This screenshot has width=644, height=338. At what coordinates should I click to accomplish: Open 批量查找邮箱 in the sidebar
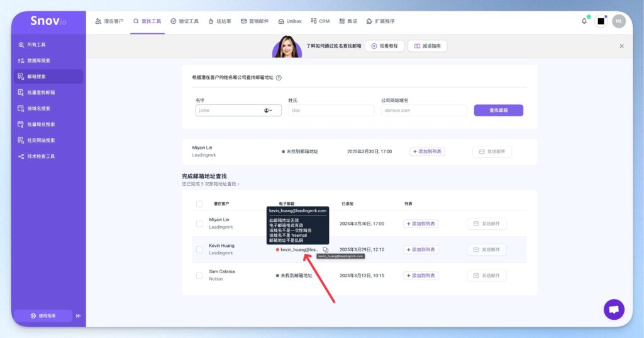coord(48,92)
